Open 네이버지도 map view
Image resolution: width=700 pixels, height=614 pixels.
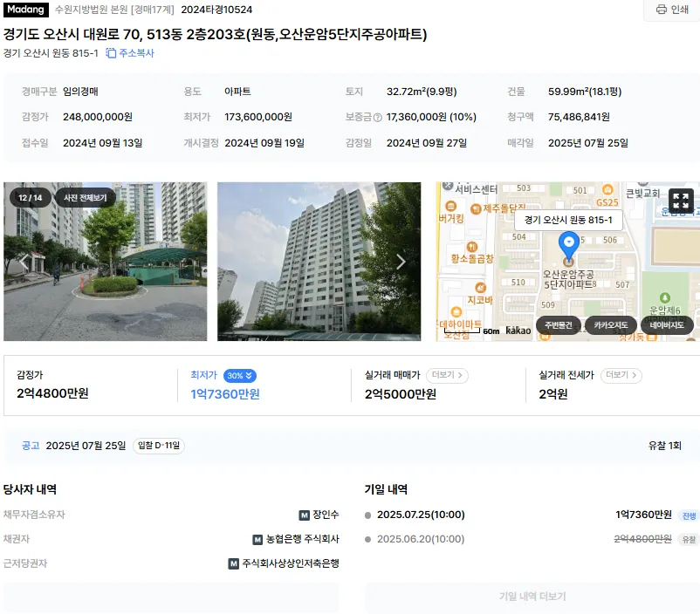pos(667,324)
